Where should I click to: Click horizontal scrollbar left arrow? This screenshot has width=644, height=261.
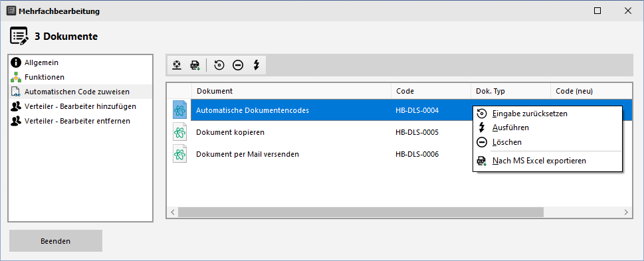click(x=173, y=212)
